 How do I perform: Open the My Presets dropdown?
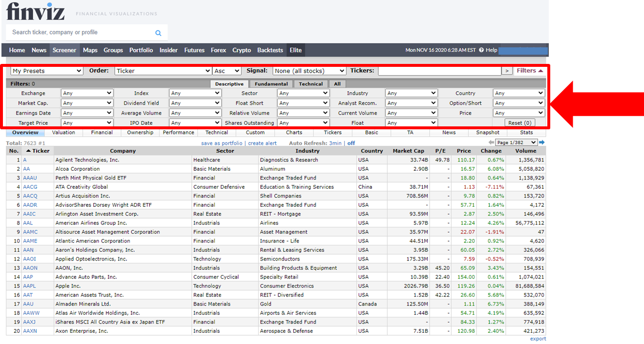(x=47, y=71)
